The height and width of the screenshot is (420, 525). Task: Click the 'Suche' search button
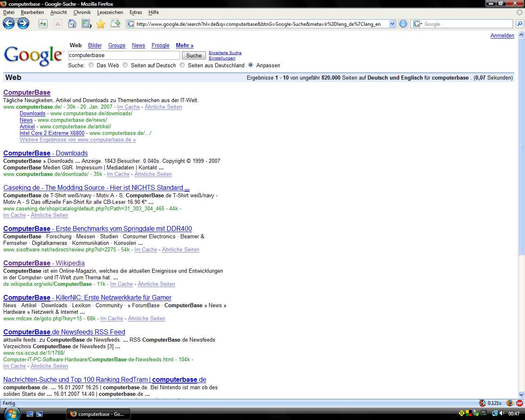[194, 55]
